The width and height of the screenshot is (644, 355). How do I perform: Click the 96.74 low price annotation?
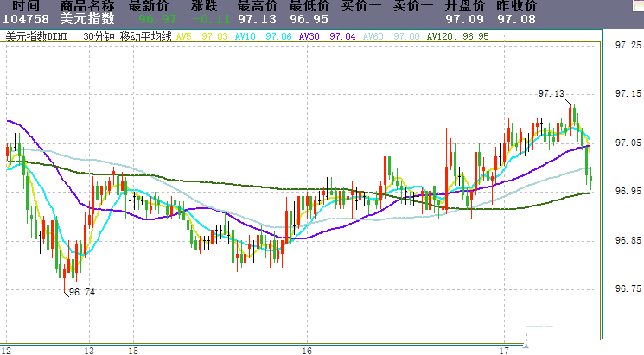click(81, 293)
